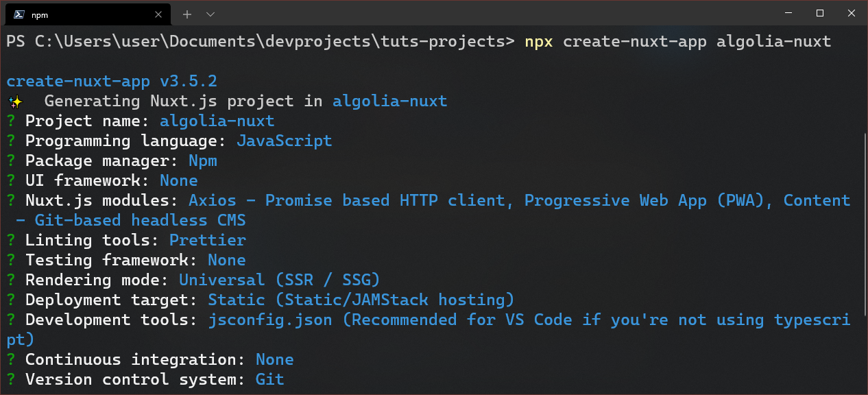Click the Prettier linting tools answer
The height and width of the screenshot is (395, 868).
pos(207,240)
